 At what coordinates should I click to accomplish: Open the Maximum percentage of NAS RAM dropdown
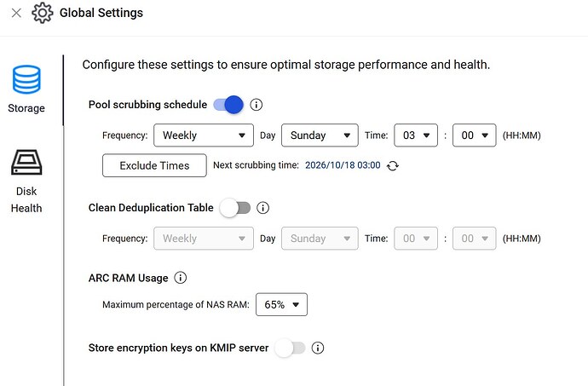(x=281, y=304)
